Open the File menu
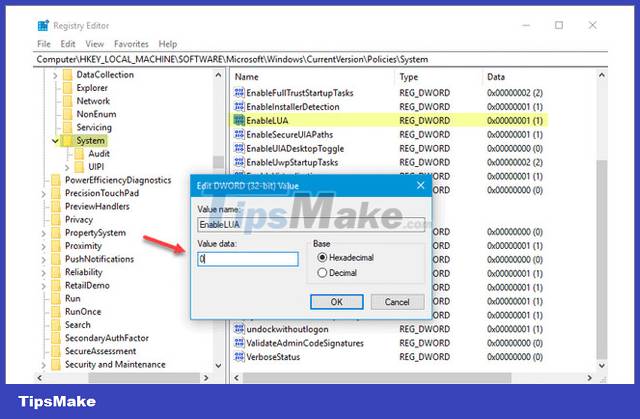The width and height of the screenshot is (640, 419). point(44,44)
